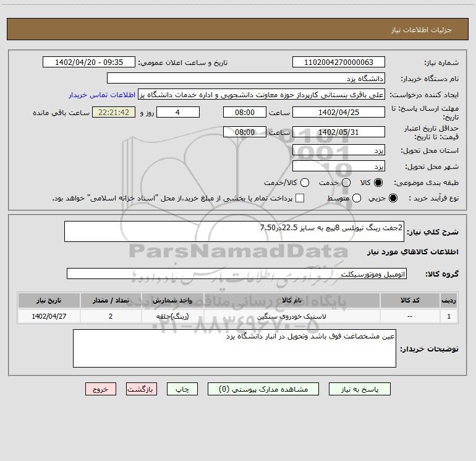Click اطلاعات کالاهای مورد نیاز section heading

pos(412,252)
